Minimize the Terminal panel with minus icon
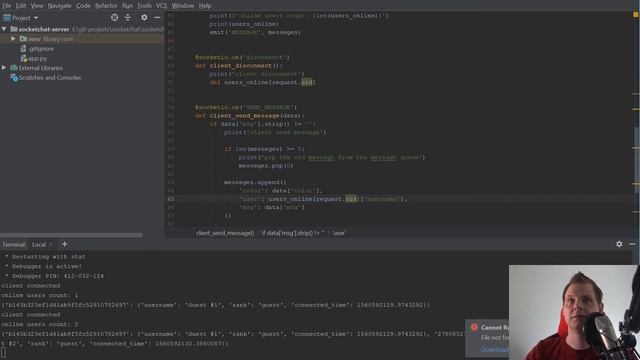Image resolution: width=640 pixels, height=360 pixels. [x=632, y=244]
